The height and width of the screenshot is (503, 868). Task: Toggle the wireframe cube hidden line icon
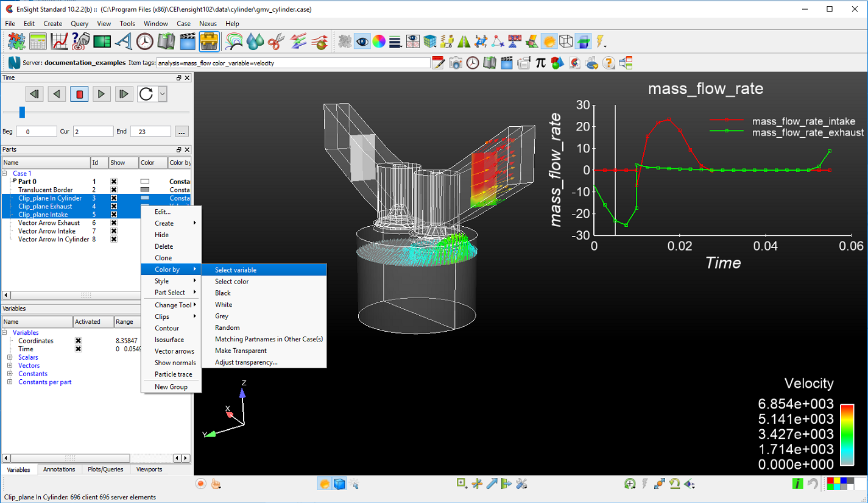pos(566,41)
